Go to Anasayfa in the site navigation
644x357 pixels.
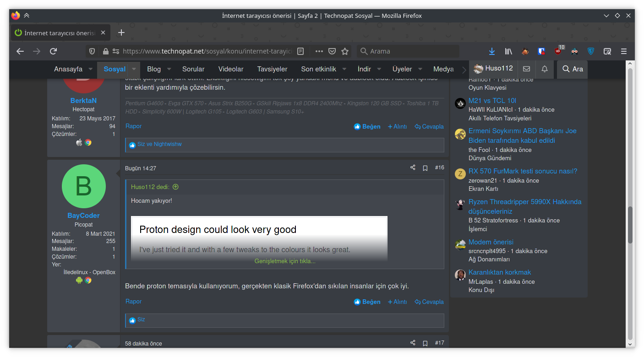click(68, 69)
